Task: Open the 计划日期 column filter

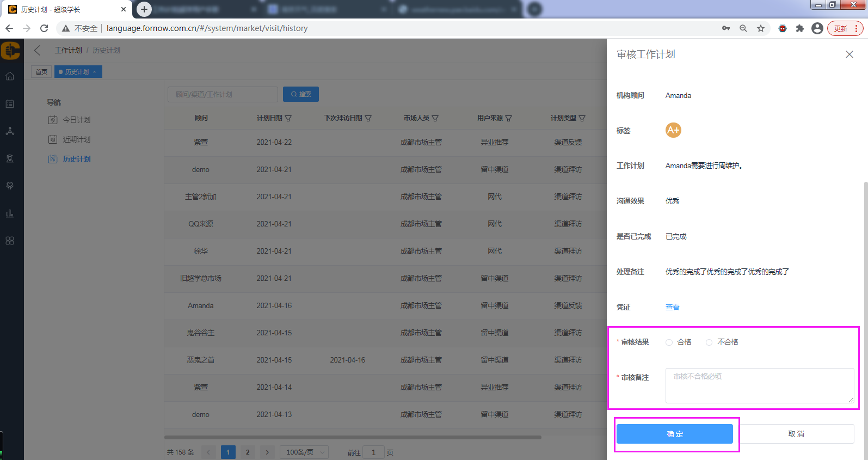Action: pyautogui.click(x=288, y=118)
